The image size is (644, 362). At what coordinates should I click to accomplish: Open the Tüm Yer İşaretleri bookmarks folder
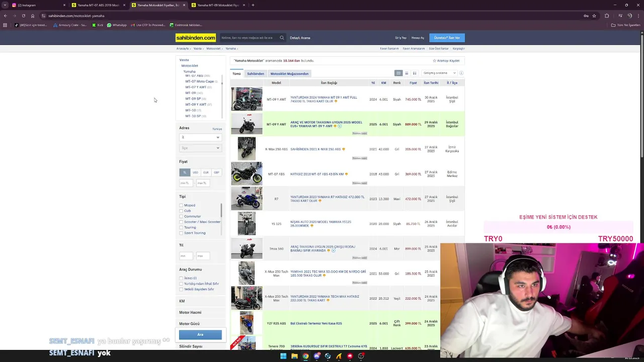626,25
